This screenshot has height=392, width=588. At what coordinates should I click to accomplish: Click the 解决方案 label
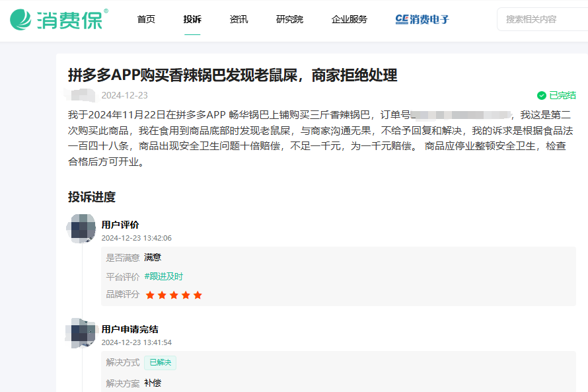[x=123, y=383]
